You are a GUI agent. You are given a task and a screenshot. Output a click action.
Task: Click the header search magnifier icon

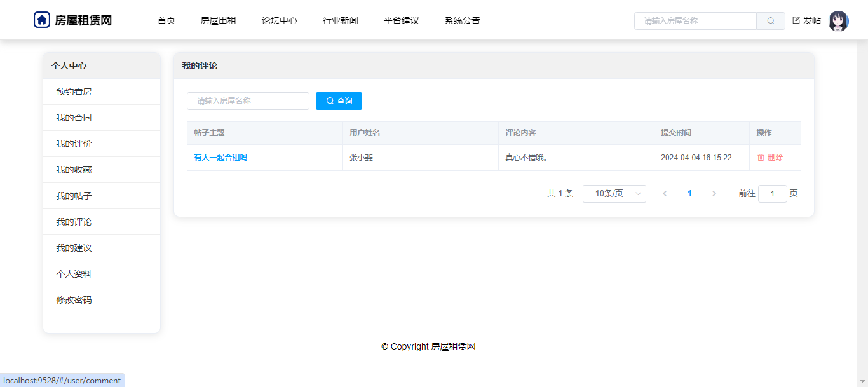[771, 21]
